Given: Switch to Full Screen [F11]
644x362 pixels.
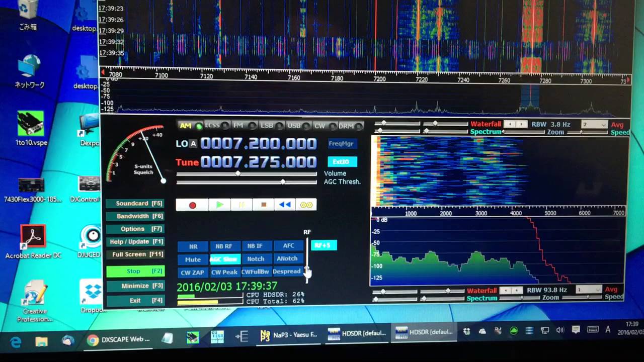Looking at the screenshot, I should [135, 254].
